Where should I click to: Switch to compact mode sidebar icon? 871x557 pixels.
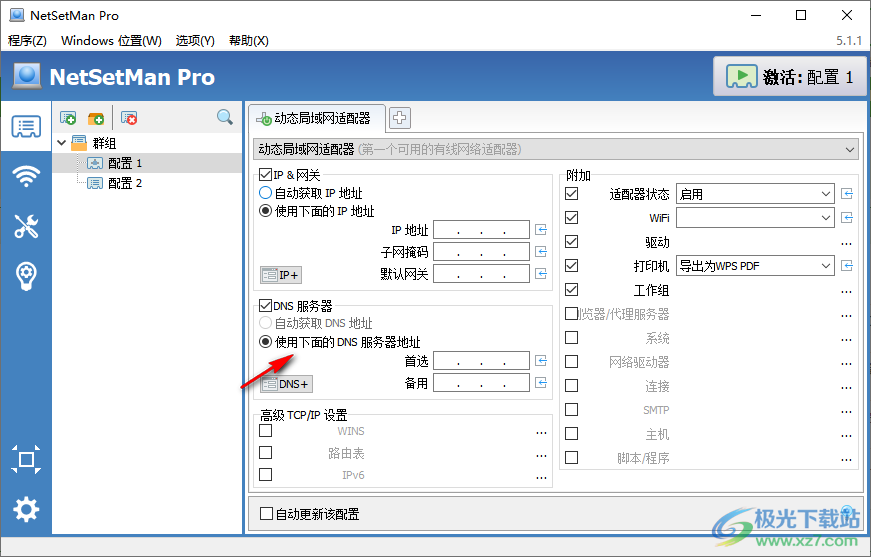click(x=26, y=459)
